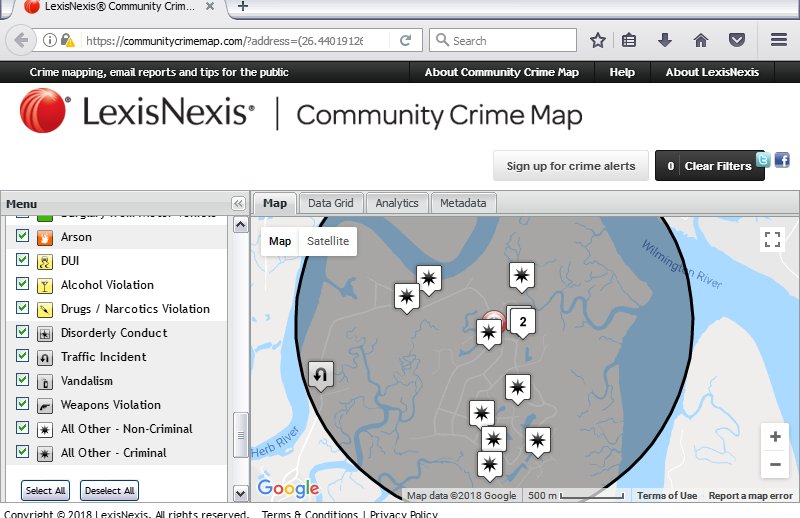The height and width of the screenshot is (518, 800).
Task: Uncheck the Arson checkbox
Action: (22, 237)
